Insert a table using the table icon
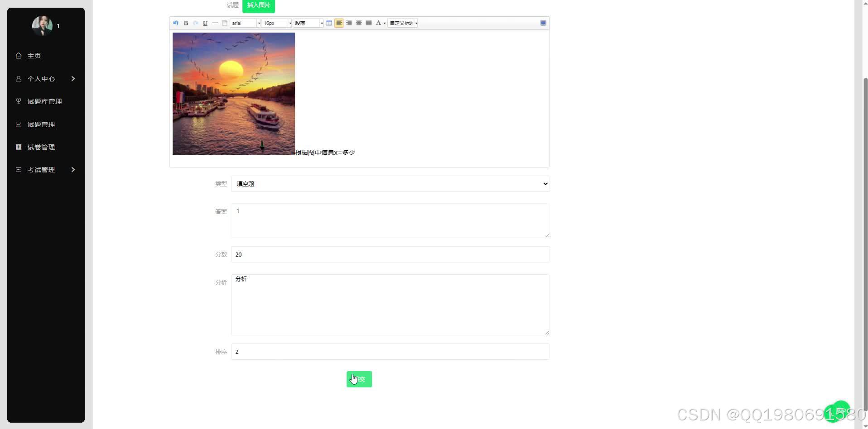Screen dimensions: 868x429 pyautogui.click(x=329, y=23)
